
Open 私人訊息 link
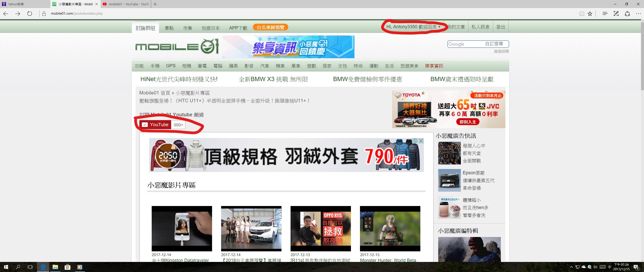[x=480, y=27]
